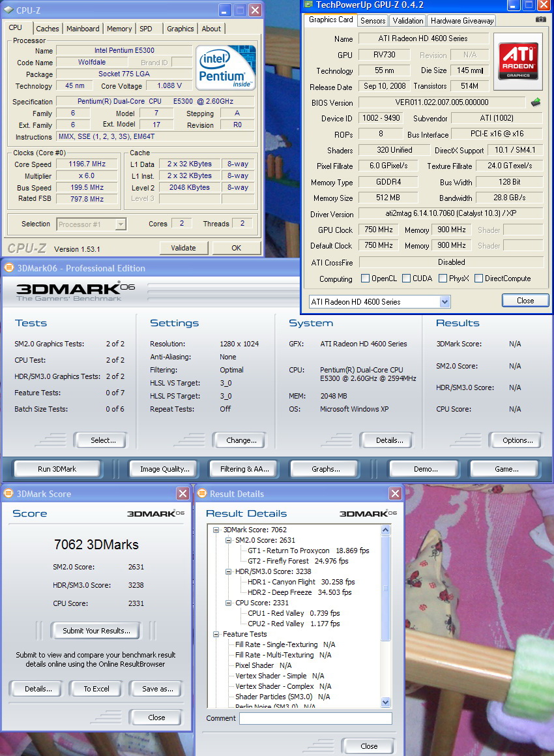
Task: Click the Result Details scrollbar down arrow
Action: pyautogui.click(x=385, y=702)
